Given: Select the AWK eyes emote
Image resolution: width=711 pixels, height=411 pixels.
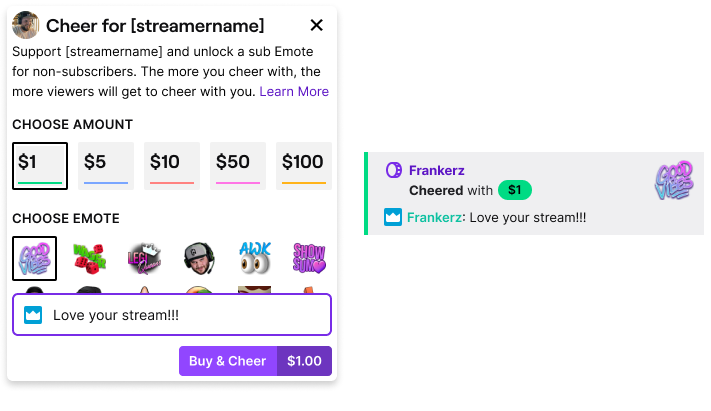Looking at the screenshot, I should tap(254, 259).
